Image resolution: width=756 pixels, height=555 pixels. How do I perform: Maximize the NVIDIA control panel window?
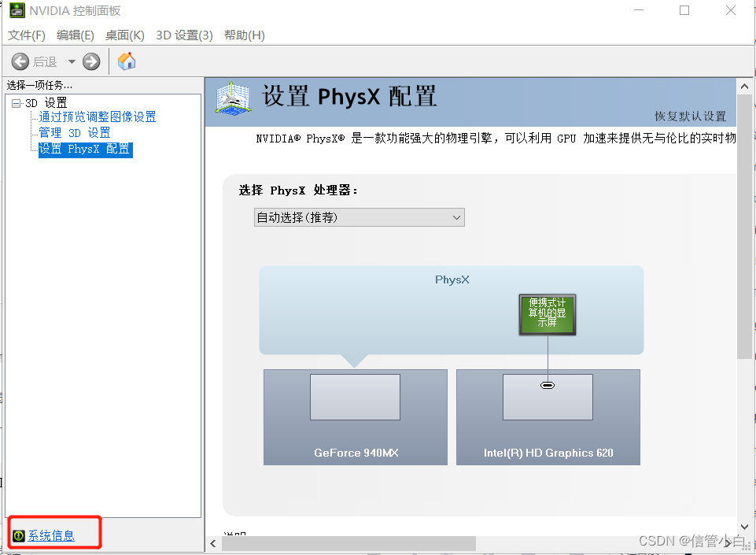click(x=684, y=10)
